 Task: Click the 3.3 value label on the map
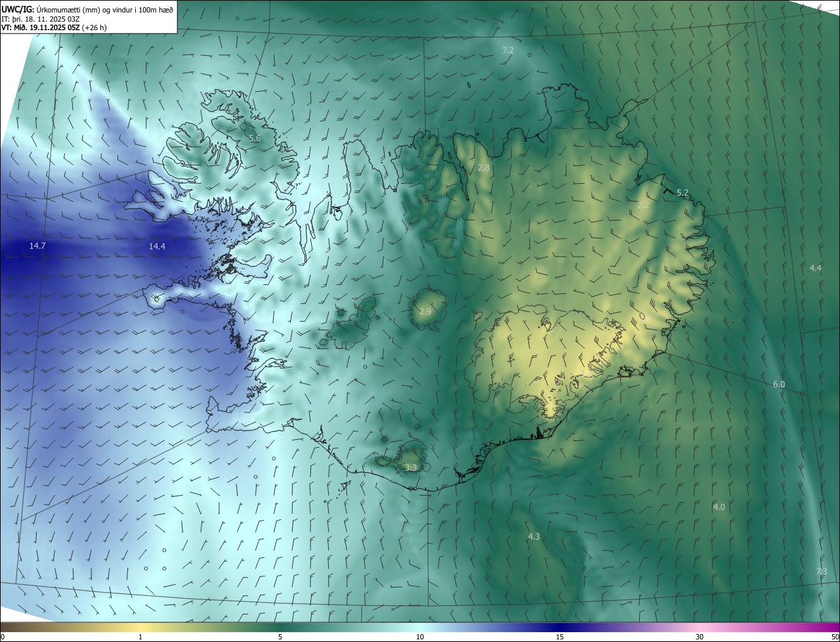coord(411,467)
